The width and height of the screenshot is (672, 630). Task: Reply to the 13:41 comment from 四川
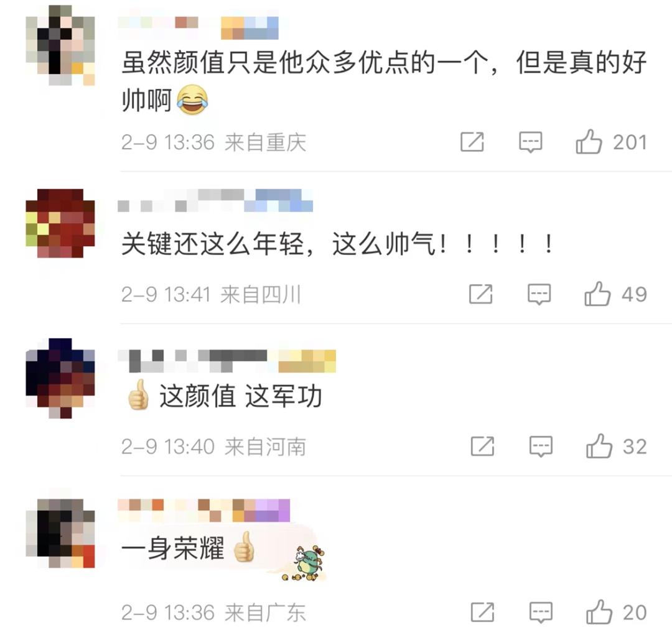coord(539,294)
